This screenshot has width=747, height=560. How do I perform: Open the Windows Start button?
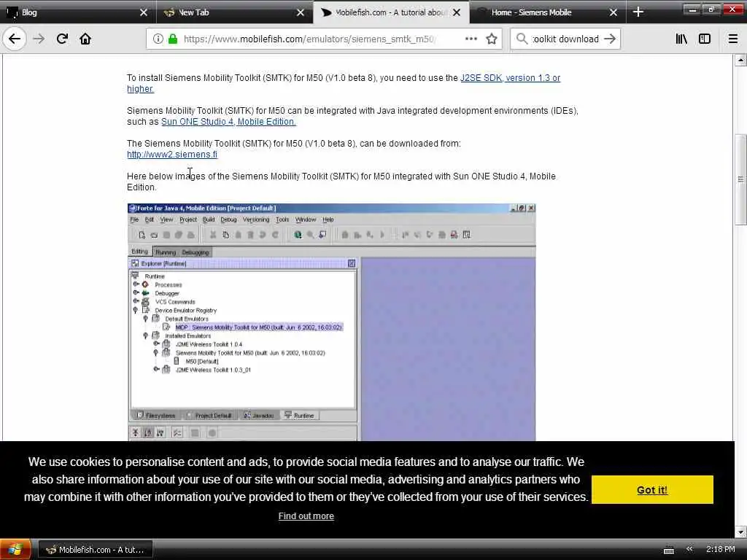15,550
